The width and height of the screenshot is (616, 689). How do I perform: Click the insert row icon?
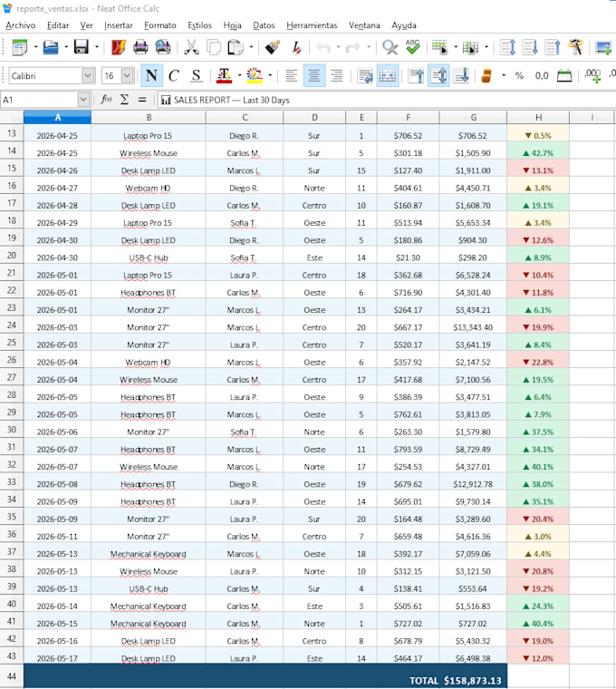[440, 47]
